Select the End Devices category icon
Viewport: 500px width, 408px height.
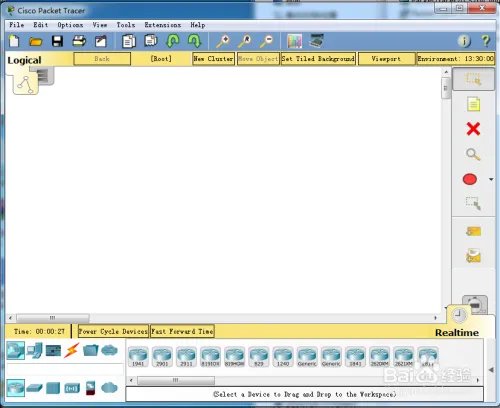34,351
